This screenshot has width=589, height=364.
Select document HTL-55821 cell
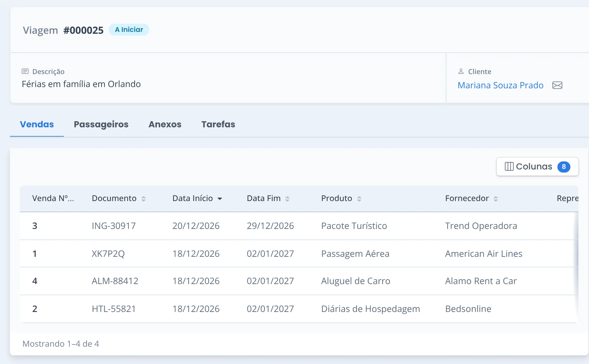(114, 309)
